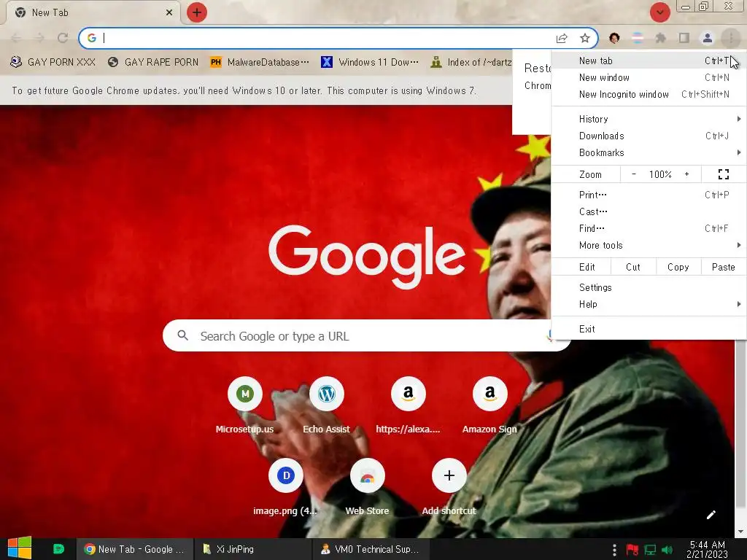The width and height of the screenshot is (747, 560).
Task: Click the colorful extension icon next to avatar
Action: coord(638,38)
